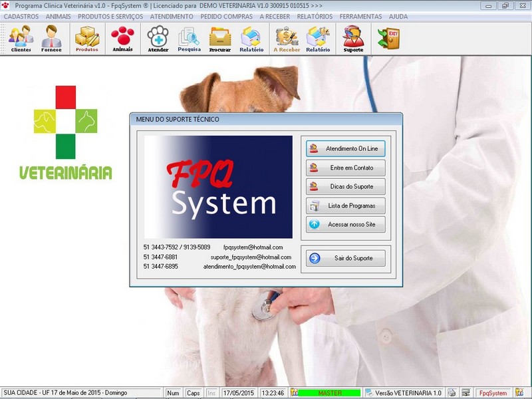Open the ANIMAIS menu
This screenshot has width=532, height=399.
click(x=59, y=17)
